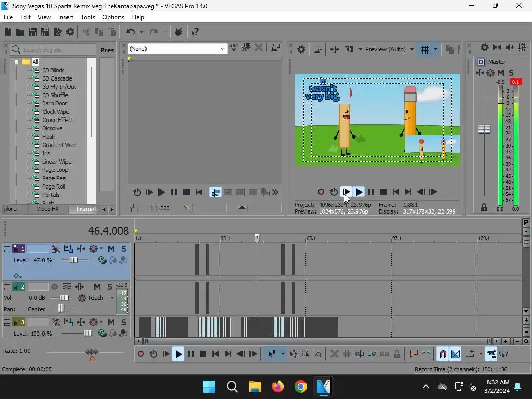Click Pause in the video preview
Image resolution: width=532 pixels, height=399 pixels.
371,192
